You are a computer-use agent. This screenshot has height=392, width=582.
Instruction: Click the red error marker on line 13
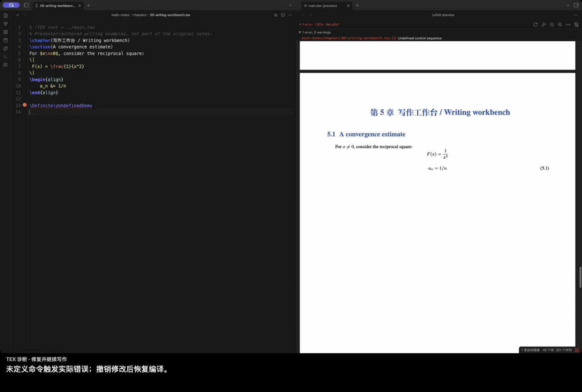pos(25,105)
